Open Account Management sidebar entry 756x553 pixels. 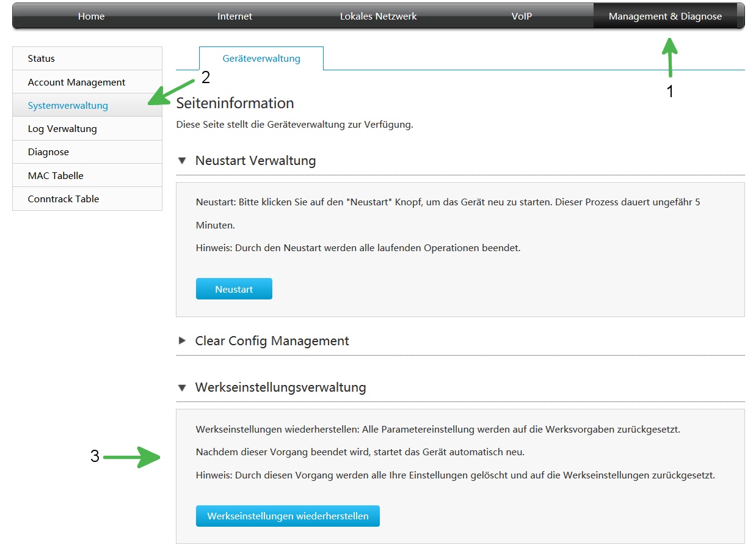click(76, 82)
